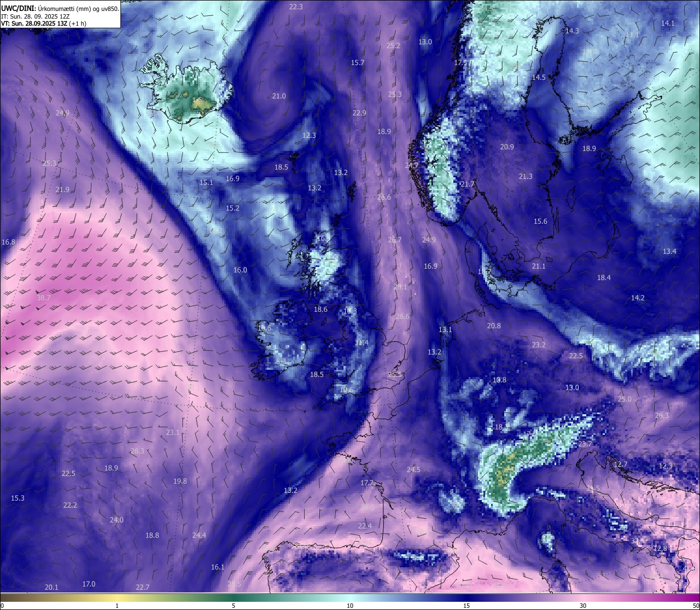Click the 21.9 value label
Image resolution: width=700 pixels, height=610 pixels.
[x=62, y=190]
